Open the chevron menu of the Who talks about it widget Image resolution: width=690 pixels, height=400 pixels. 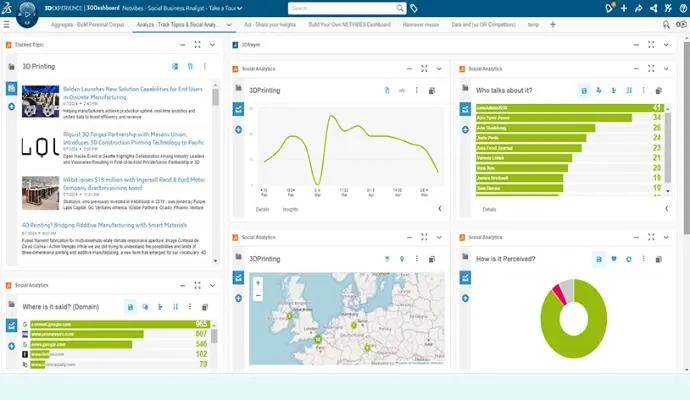tap(666, 69)
